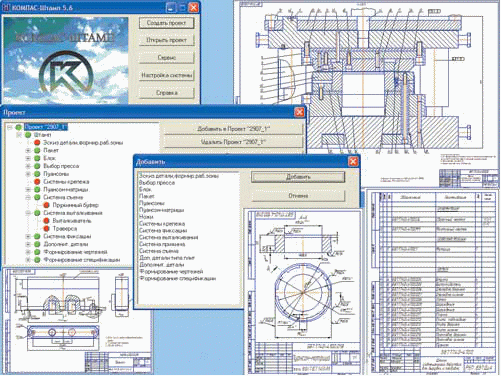Select the Выталкиватель tree item

pyautogui.click(x=72, y=221)
